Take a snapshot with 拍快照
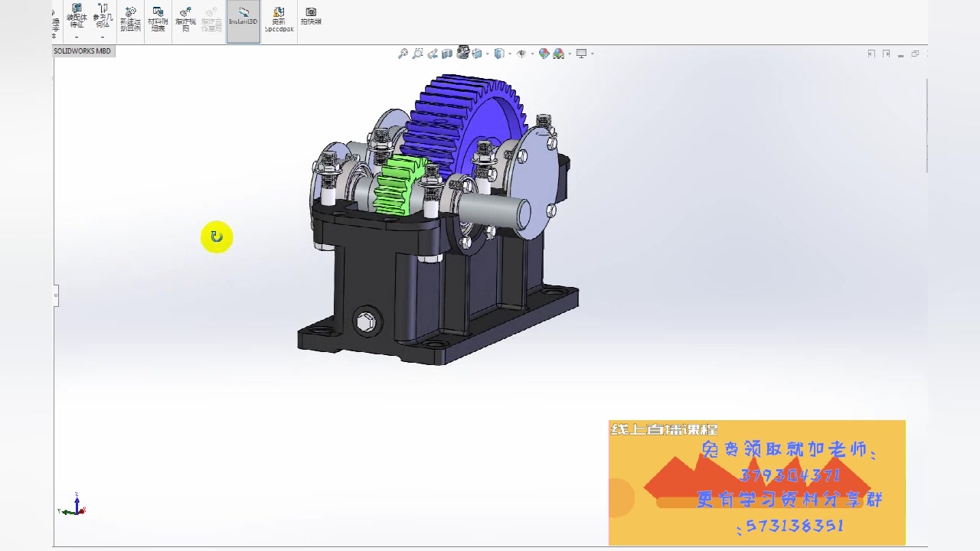Viewport: 980px width, 551px height. point(311,16)
